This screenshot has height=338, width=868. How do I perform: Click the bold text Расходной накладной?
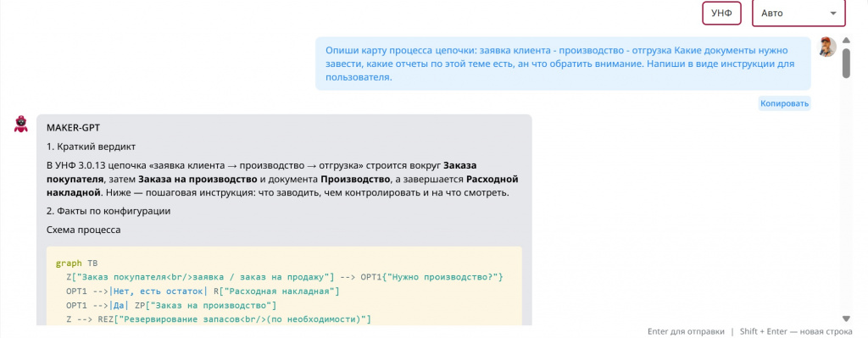(282, 186)
